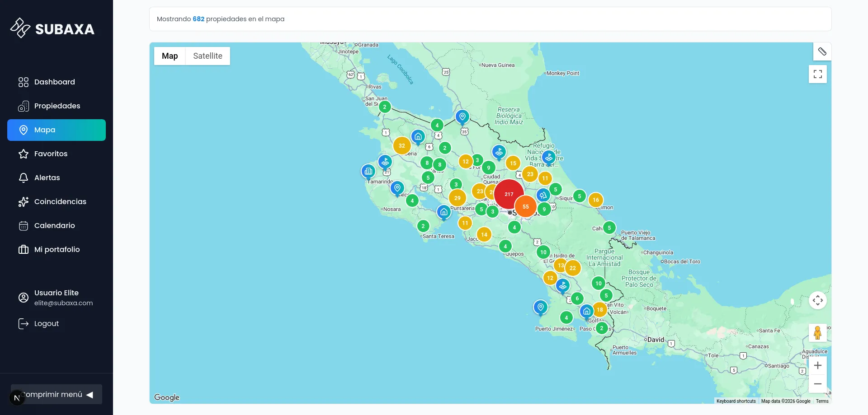The height and width of the screenshot is (415, 868).
Task: Click the green 2 cluster near Santa Teresa
Action: [x=423, y=226]
